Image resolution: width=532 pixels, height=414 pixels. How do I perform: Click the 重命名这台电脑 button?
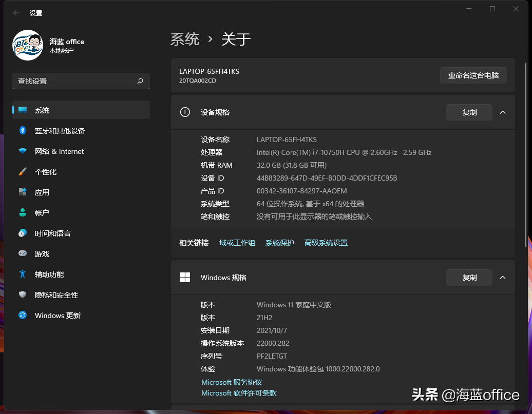(473, 75)
